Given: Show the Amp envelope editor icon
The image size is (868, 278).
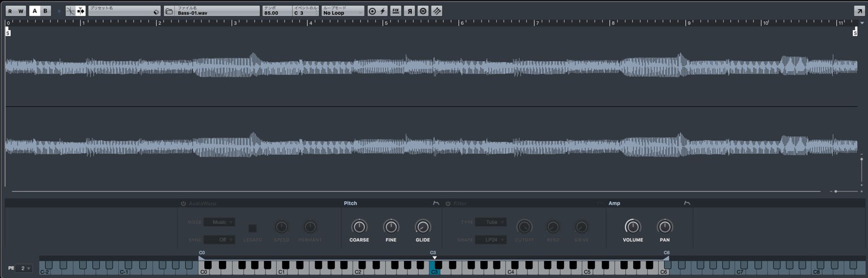Looking at the screenshot, I should tap(687, 203).
